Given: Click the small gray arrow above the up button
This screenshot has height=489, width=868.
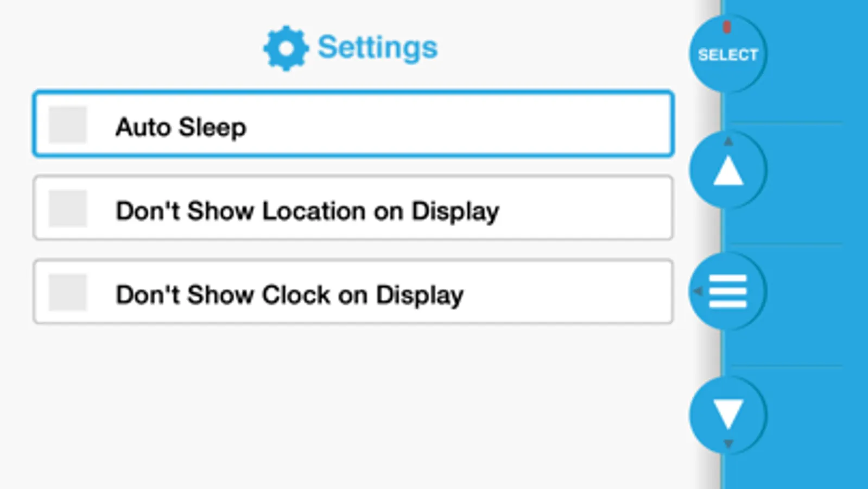Looking at the screenshot, I should (x=728, y=142).
